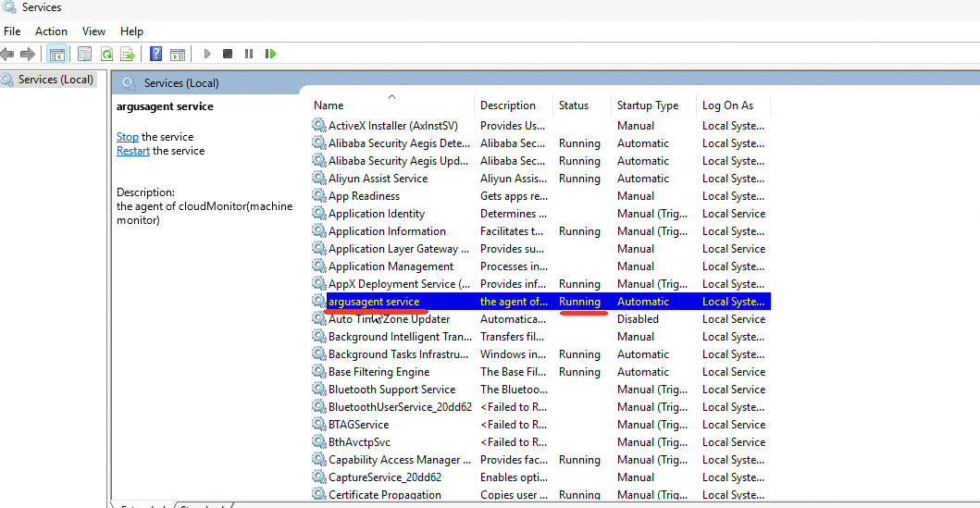Click the gear icon for Base Filtering Engine
Image resolution: width=980 pixels, height=508 pixels.
tap(318, 372)
